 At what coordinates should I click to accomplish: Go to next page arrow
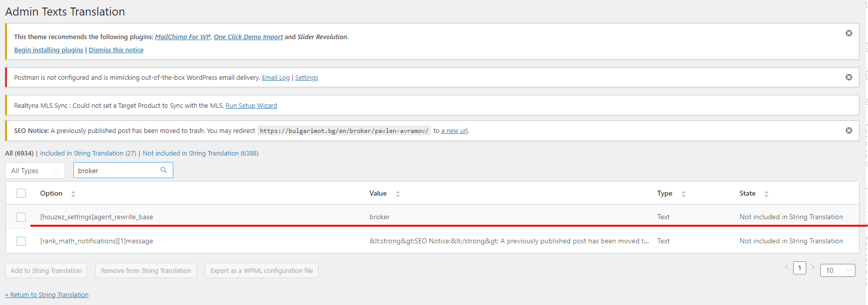(813, 267)
